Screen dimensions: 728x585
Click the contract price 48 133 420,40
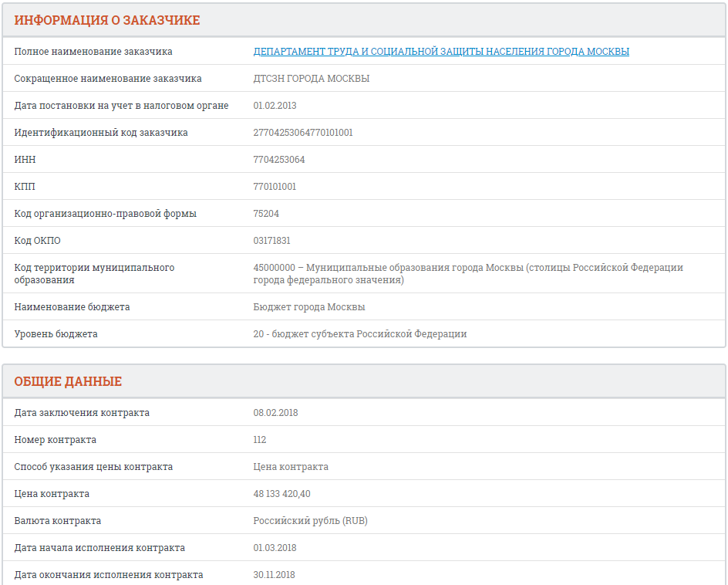(281, 494)
